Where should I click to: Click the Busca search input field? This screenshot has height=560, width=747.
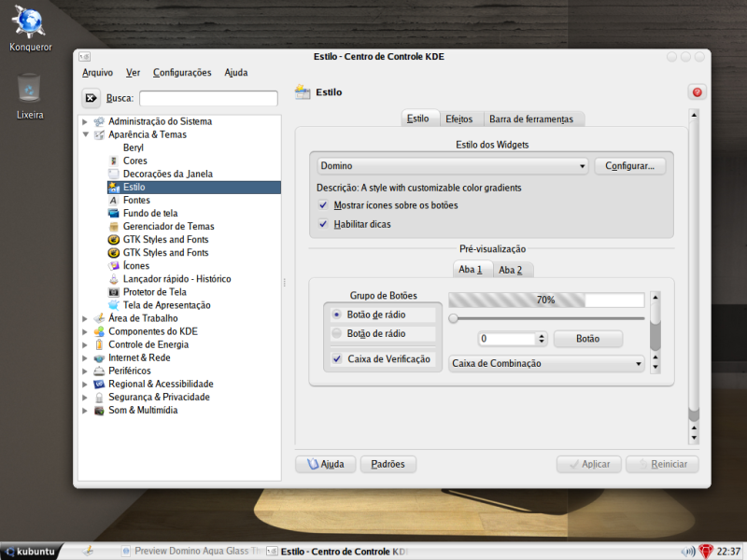click(x=208, y=98)
